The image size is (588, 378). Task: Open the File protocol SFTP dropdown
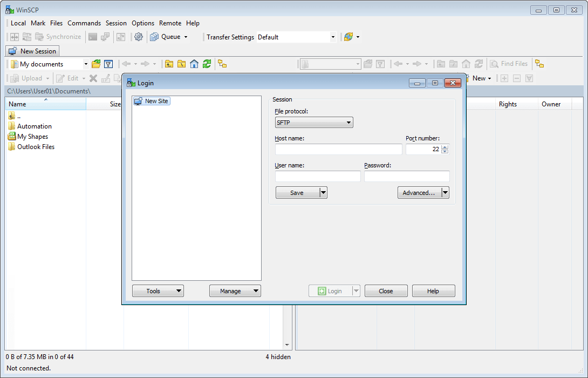(x=314, y=123)
